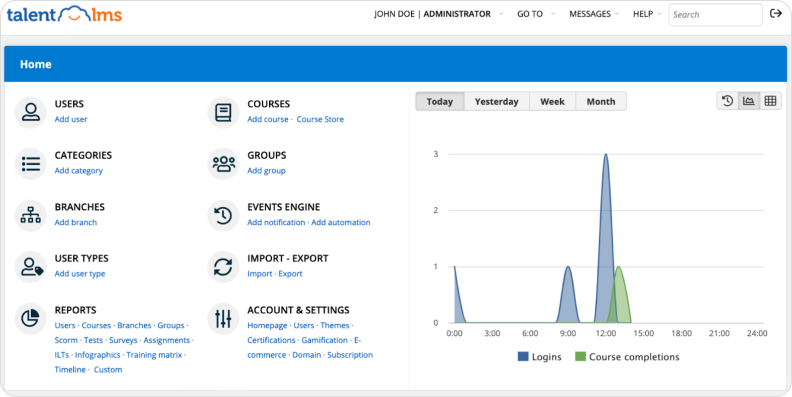Open the Scorm reports link

point(66,340)
